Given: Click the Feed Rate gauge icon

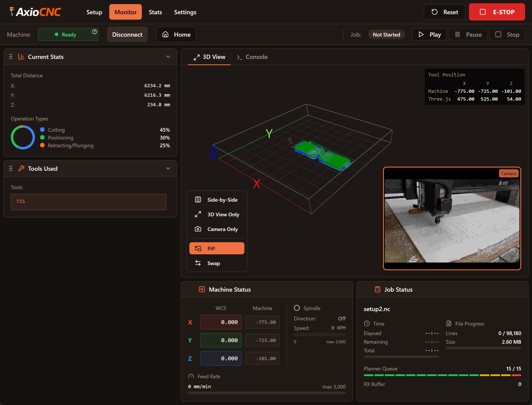Looking at the screenshot, I should (x=191, y=376).
